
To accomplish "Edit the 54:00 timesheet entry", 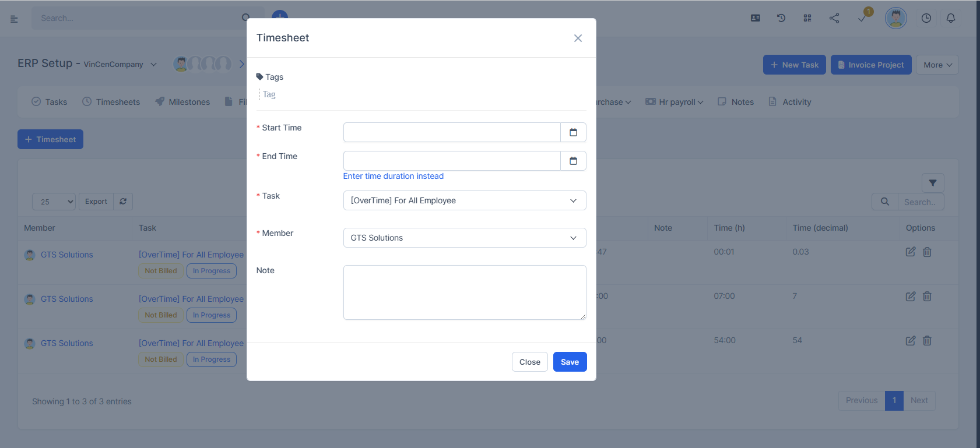I will 910,341.
